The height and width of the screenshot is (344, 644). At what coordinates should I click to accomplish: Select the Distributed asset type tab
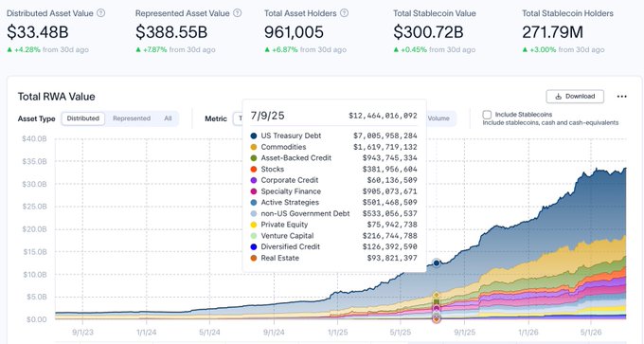pyautogui.click(x=83, y=118)
